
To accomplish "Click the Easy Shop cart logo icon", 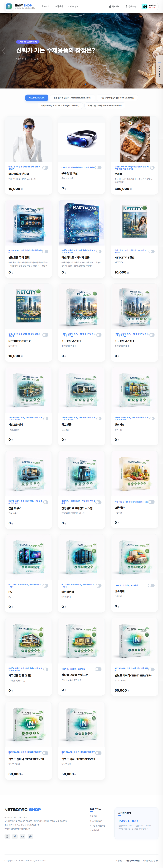I will click(x=9, y=6).
